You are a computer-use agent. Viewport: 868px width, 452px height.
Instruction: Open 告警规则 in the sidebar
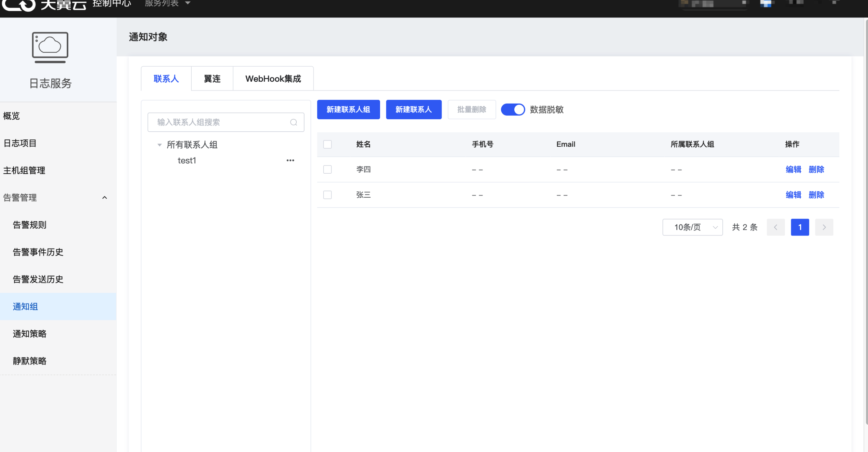tap(29, 225)
